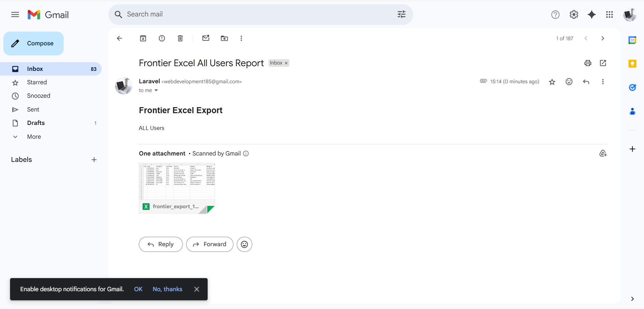Delete the email with the trash icon
Viewport: 644px width, 309px height.
click(180, 38)
